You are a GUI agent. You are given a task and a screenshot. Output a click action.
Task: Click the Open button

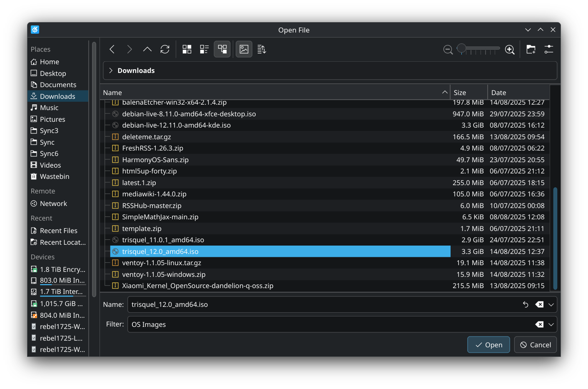488,345
